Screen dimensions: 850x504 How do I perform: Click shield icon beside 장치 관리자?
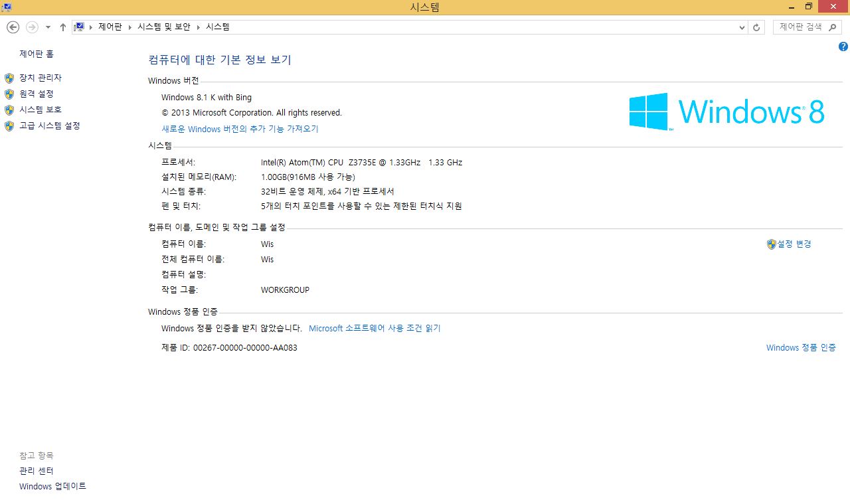click(9, 78)
